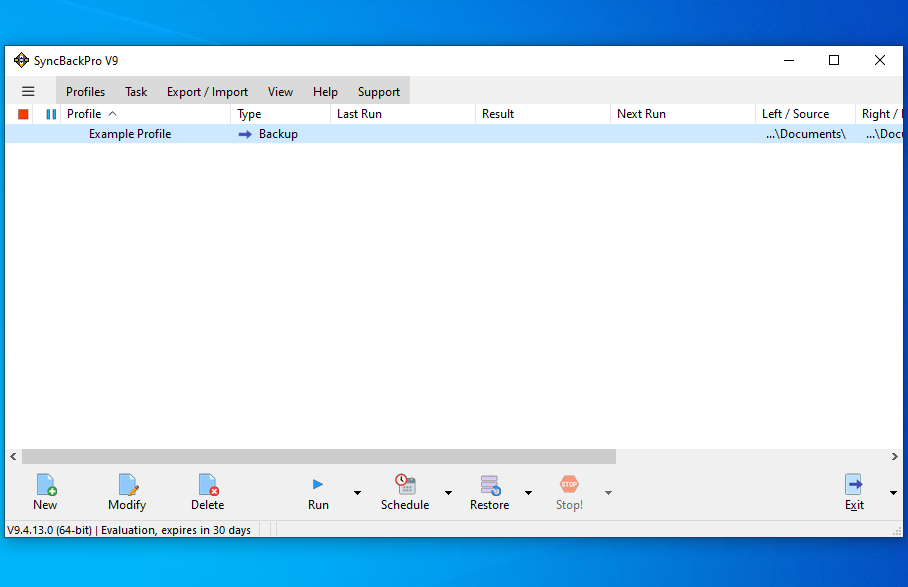Sort by the Result column header
Screen dimensions: 908x587
pos(543,114)
